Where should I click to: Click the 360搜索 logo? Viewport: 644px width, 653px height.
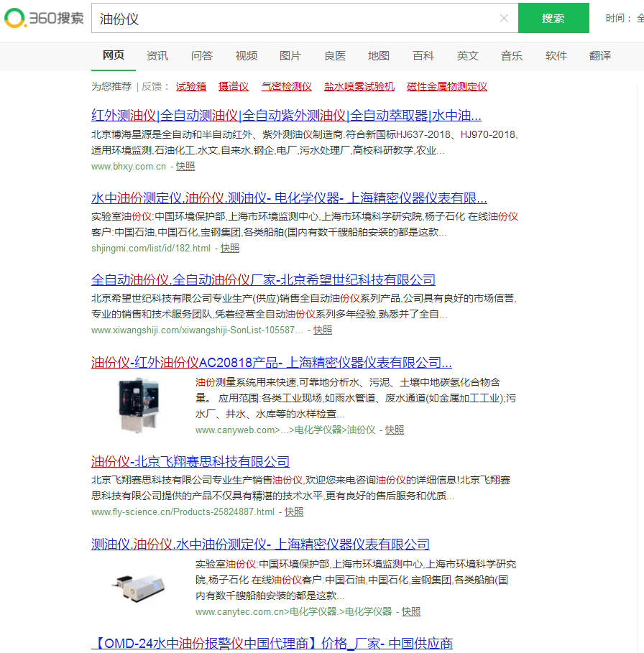click(x=44, y=18)
